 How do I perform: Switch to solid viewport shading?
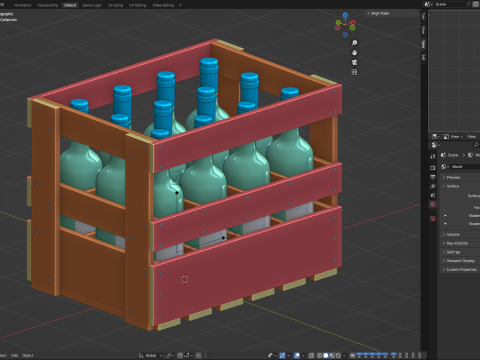[326, 355]
